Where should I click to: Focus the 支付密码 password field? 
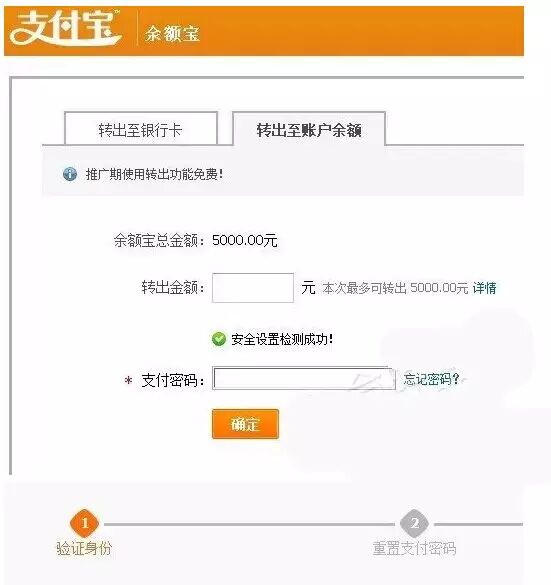pyautogui.click(x=304, y=378)
